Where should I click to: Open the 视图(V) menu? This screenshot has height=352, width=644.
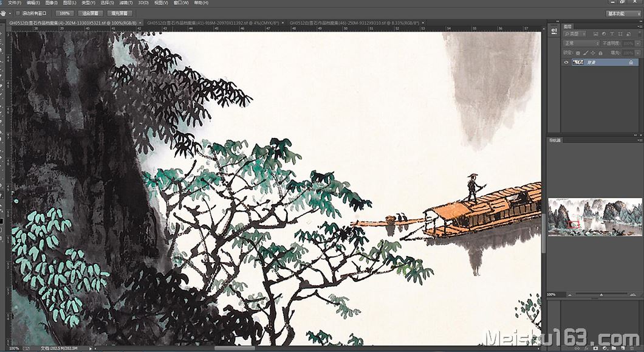(x=161, y=3)
